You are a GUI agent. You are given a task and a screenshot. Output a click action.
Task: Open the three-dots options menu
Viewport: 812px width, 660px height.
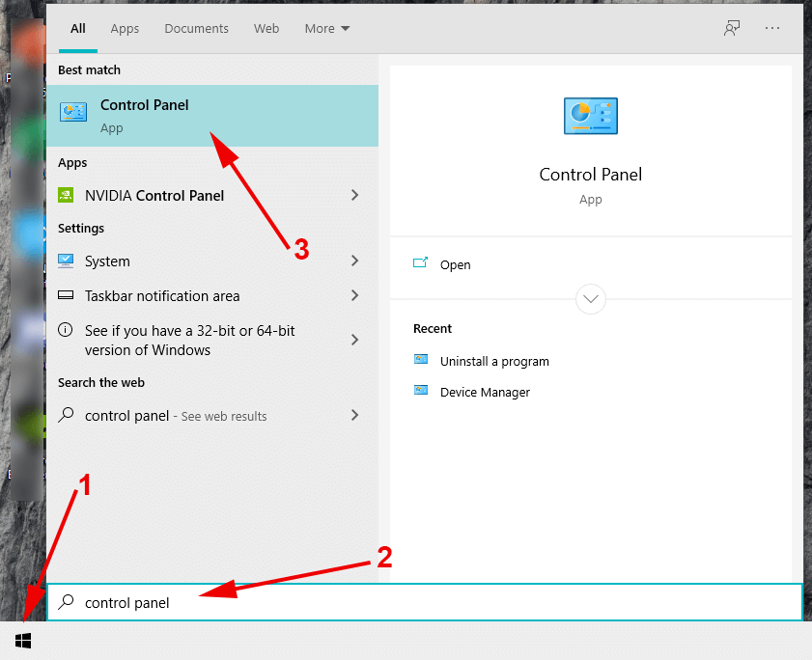pyautogui.click(x=772, y=28)
